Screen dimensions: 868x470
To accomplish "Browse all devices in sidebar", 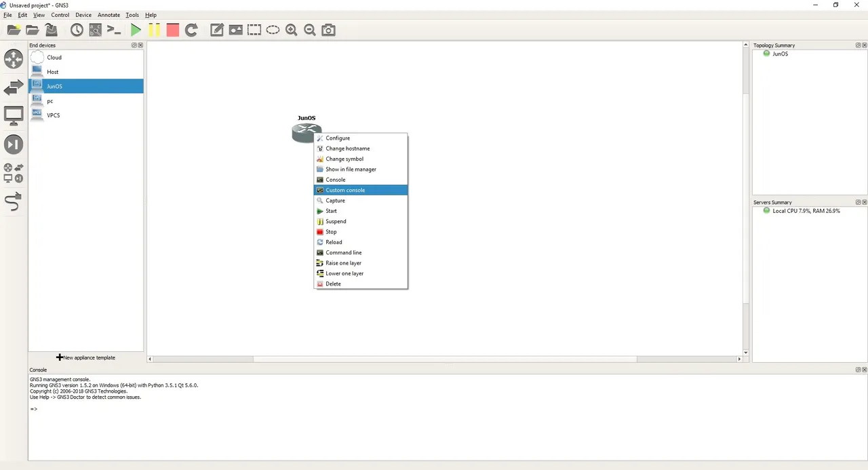I will coord(14,173).
